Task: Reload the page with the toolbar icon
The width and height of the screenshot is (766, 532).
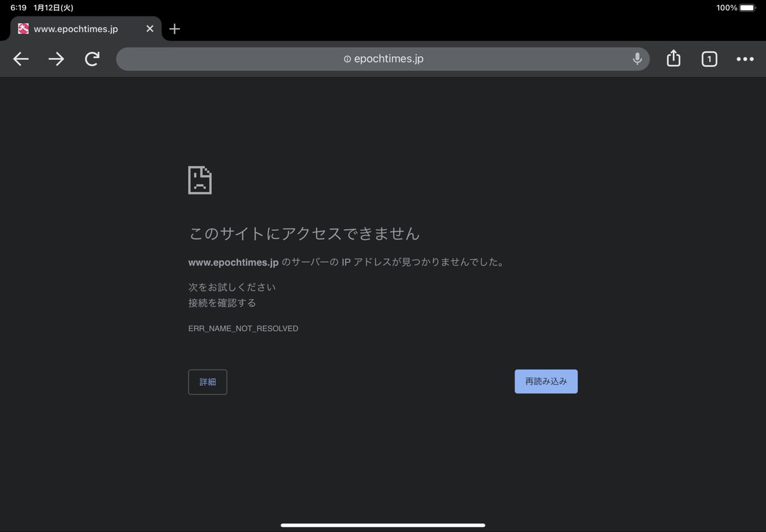Action: pyautogui.click(x=93, y=59)
